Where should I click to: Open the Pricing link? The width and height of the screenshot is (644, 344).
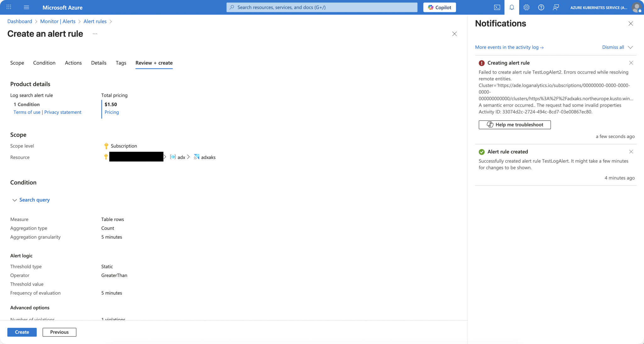(112, 112)
